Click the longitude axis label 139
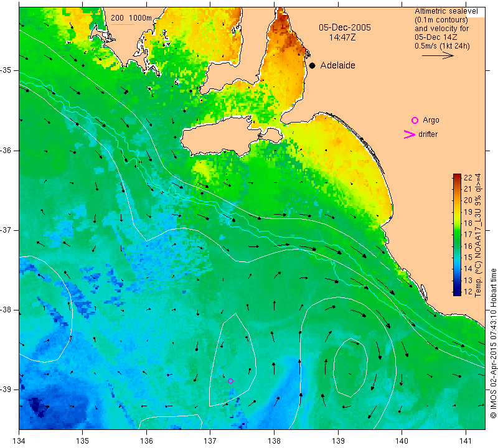 coord(338,441)
